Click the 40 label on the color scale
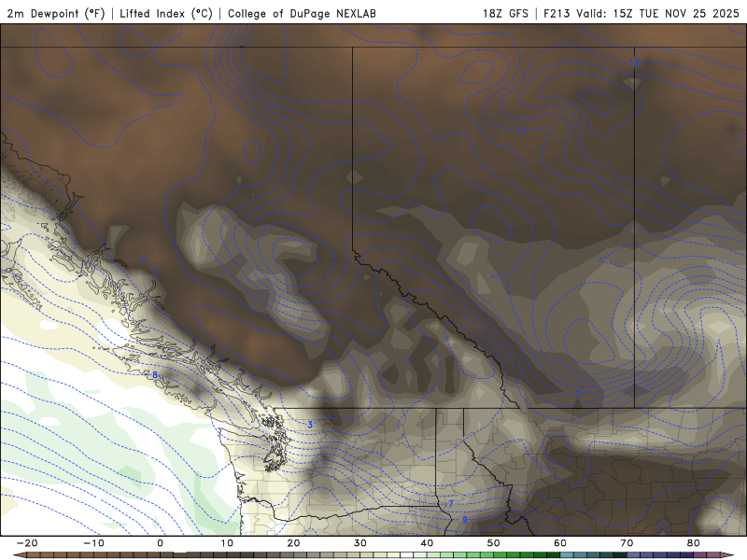This screenshot has width=747, height=560. [x=427, y=543]
